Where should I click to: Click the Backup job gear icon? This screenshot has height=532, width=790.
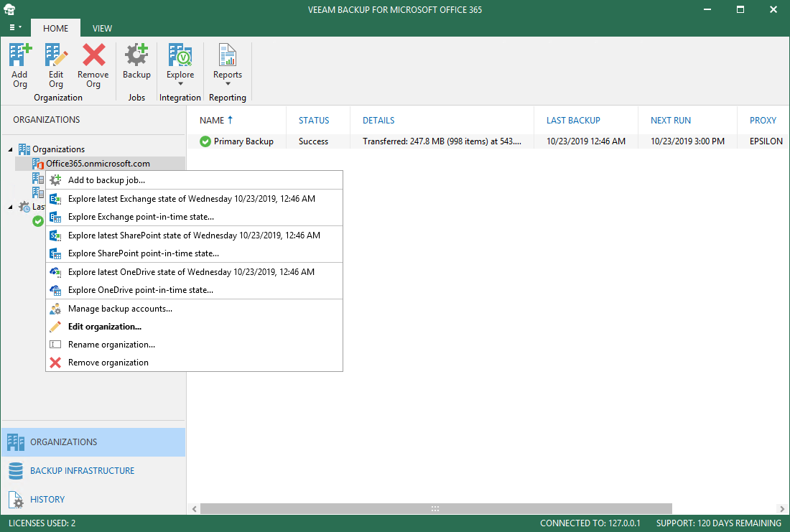point(136,55)
